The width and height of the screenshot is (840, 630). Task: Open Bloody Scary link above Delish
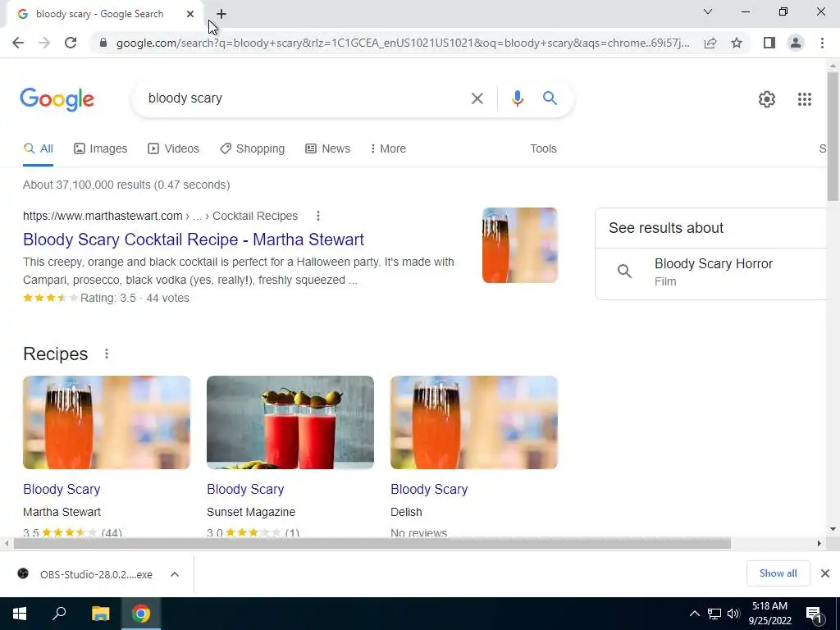point(429,489)
